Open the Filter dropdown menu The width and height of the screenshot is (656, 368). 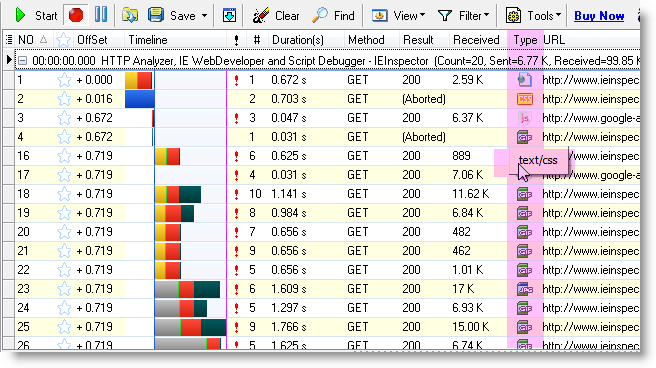(463, 15)
